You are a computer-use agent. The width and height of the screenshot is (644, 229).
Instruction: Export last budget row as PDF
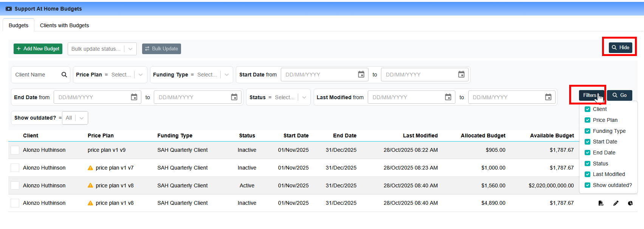coord(601,203)
